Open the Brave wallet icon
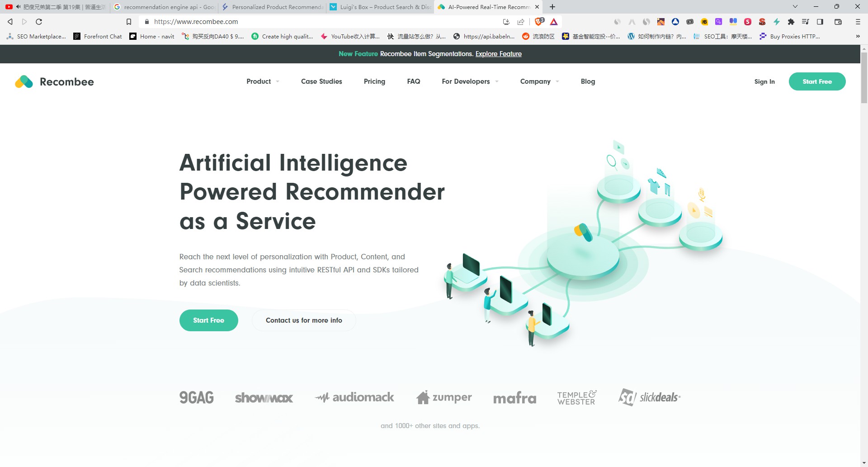This screenshot has height=467, width=868. [x=838, y=22]
